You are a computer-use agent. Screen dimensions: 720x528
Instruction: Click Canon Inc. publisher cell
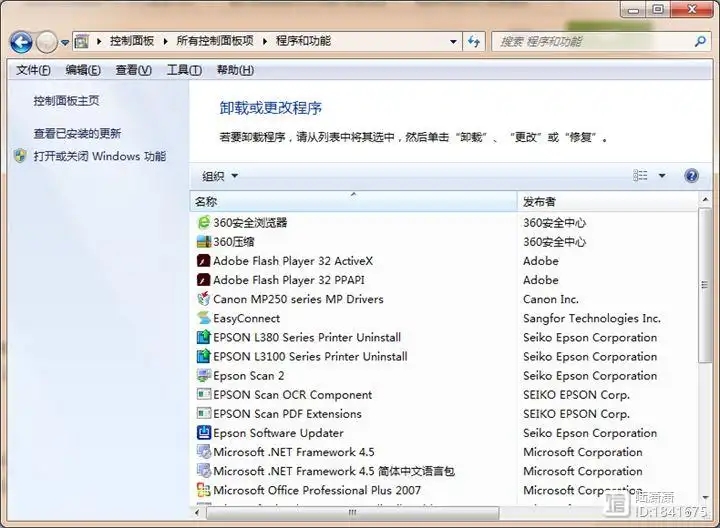coord(551,299)
